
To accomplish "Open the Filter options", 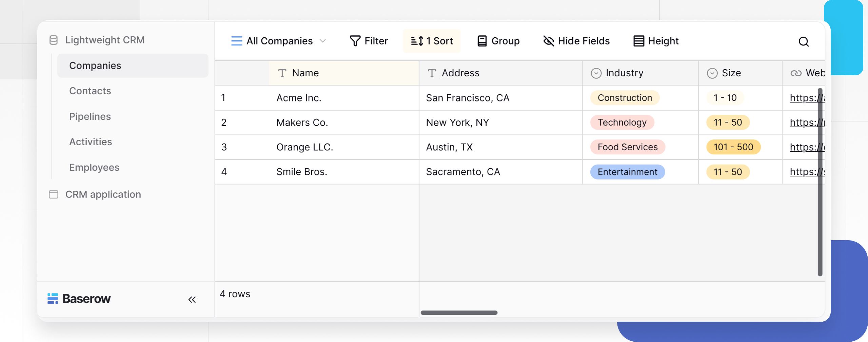I will 369,41.
